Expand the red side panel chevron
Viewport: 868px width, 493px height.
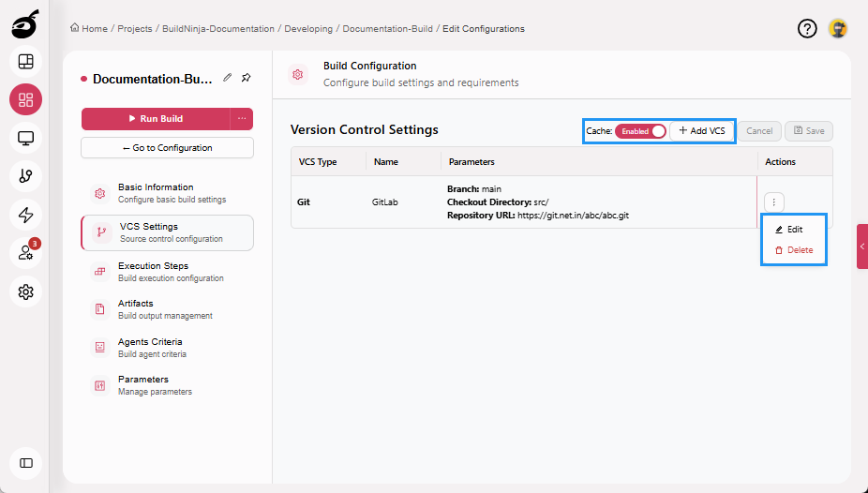point(862,246)
